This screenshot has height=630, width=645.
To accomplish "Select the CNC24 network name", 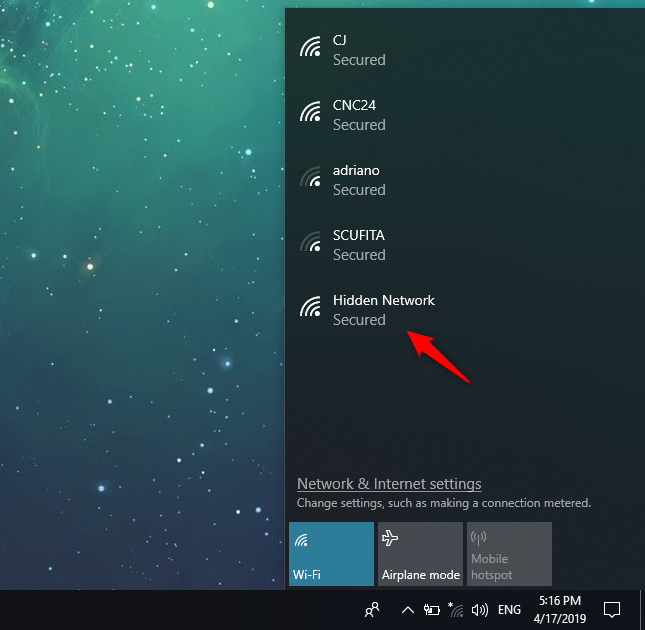I will point(354,105).
